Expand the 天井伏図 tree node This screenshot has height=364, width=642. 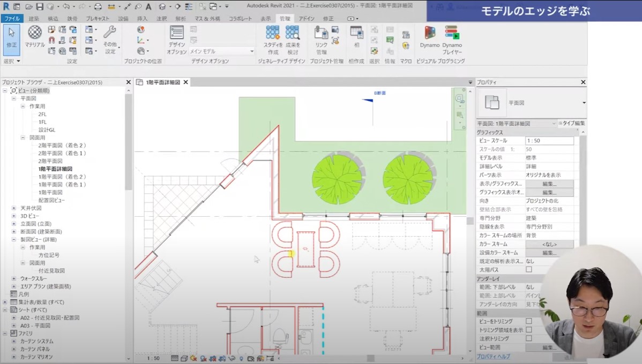14,208
